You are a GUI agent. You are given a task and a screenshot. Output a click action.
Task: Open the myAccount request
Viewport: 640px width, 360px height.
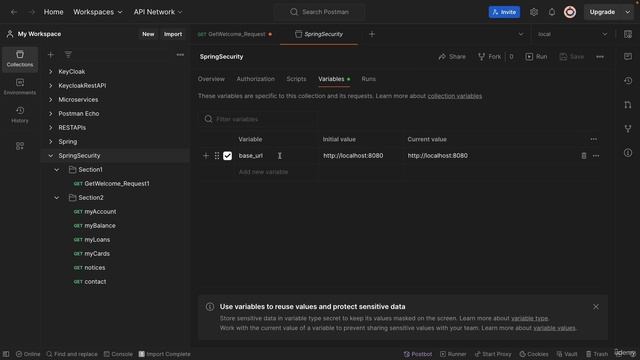[100, 211]
